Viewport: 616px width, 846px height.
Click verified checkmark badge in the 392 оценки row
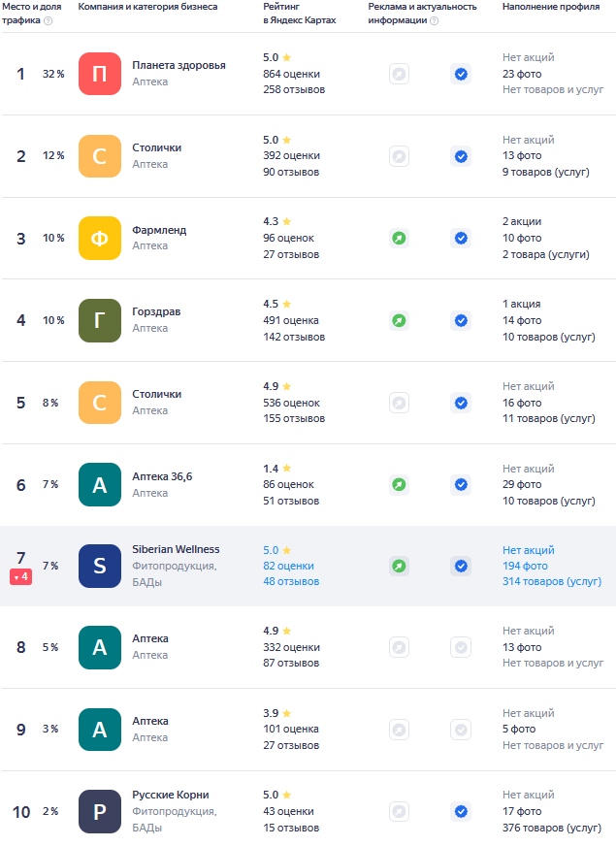tap(461, 156)
